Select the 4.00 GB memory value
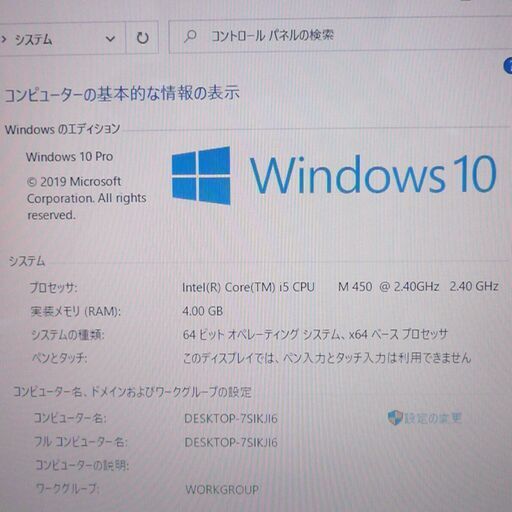 (203, 311)
